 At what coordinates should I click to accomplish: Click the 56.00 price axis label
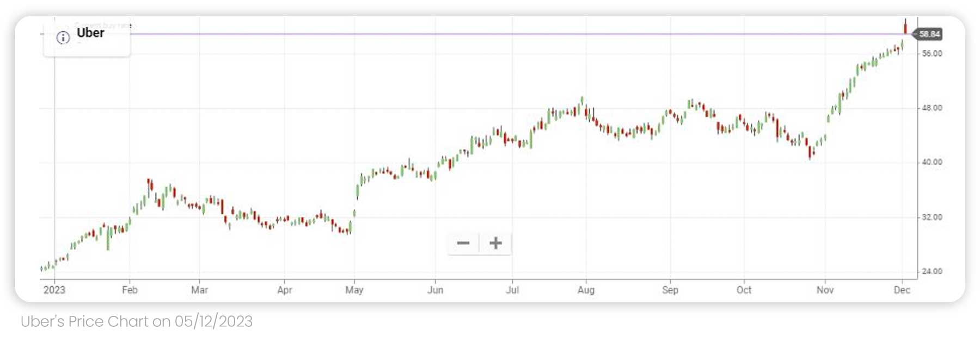click(932, 53)
